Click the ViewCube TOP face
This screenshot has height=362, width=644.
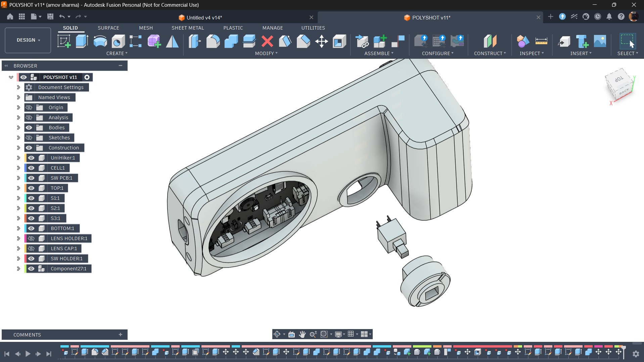click(x=619, y=79)
